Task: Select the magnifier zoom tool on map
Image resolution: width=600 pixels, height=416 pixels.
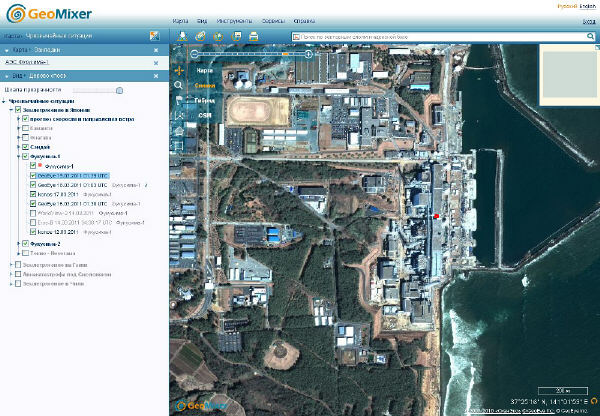Action: 178,85
